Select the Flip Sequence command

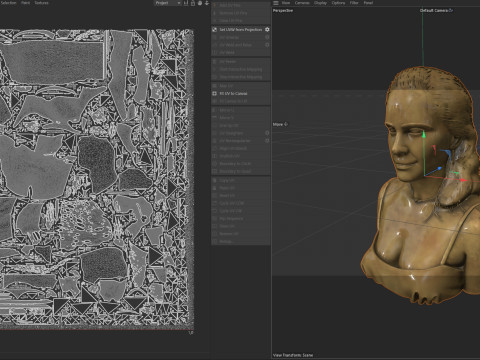pyautogui.click(x=241, y=219)
